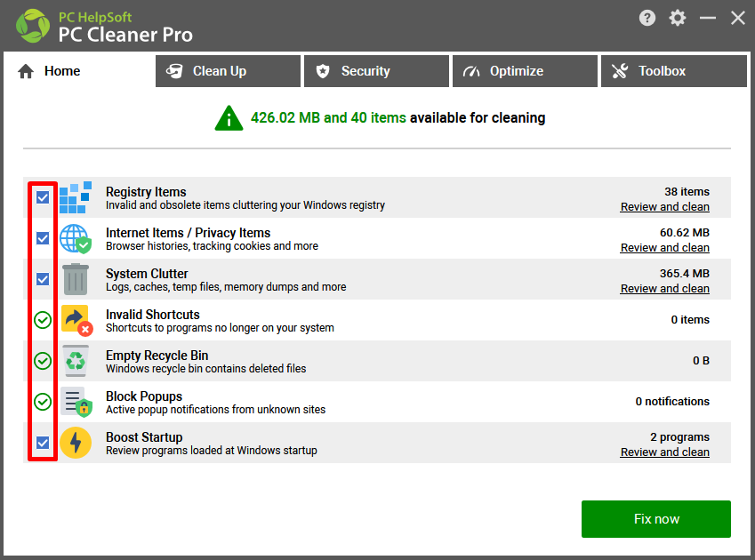
Task: Click 'Review programs loaded at Windows startup'
Action: (212, 451)
